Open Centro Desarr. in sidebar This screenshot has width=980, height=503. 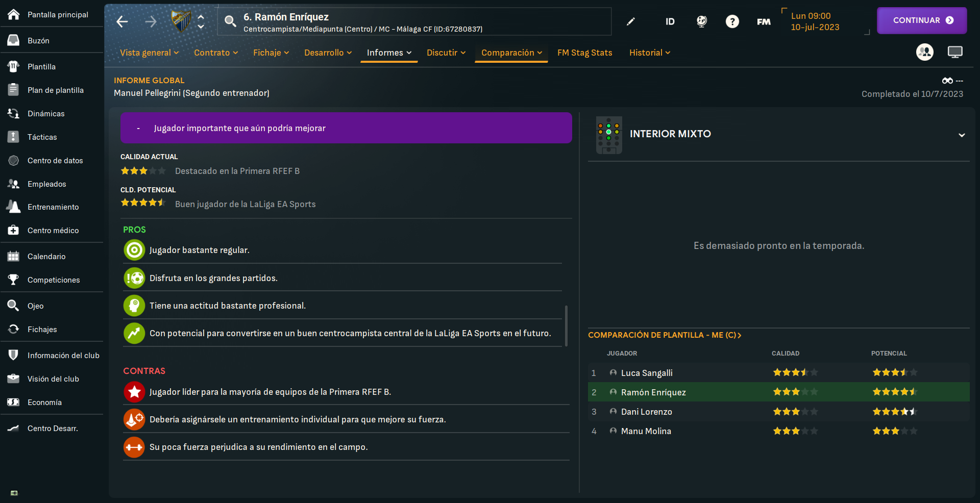point(52,428)
